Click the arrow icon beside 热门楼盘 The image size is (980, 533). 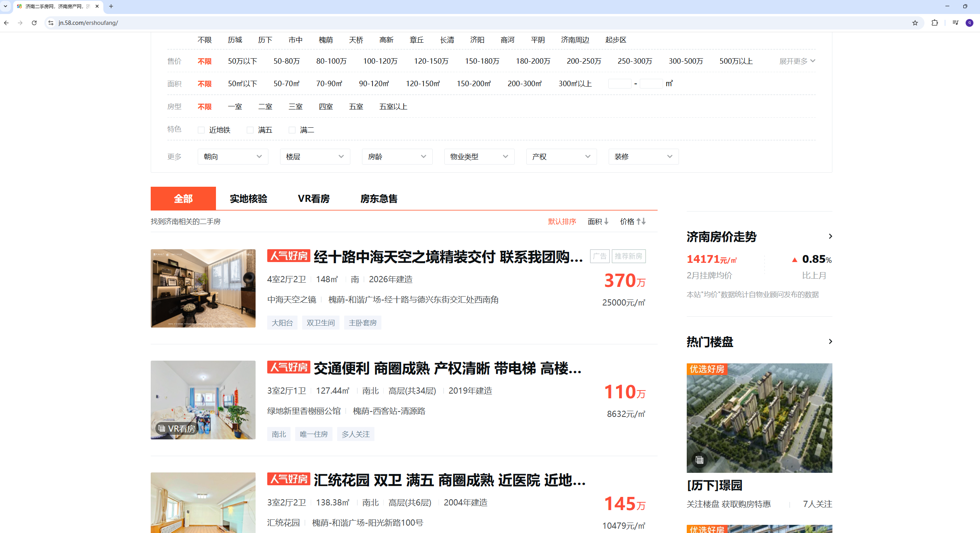830,341
